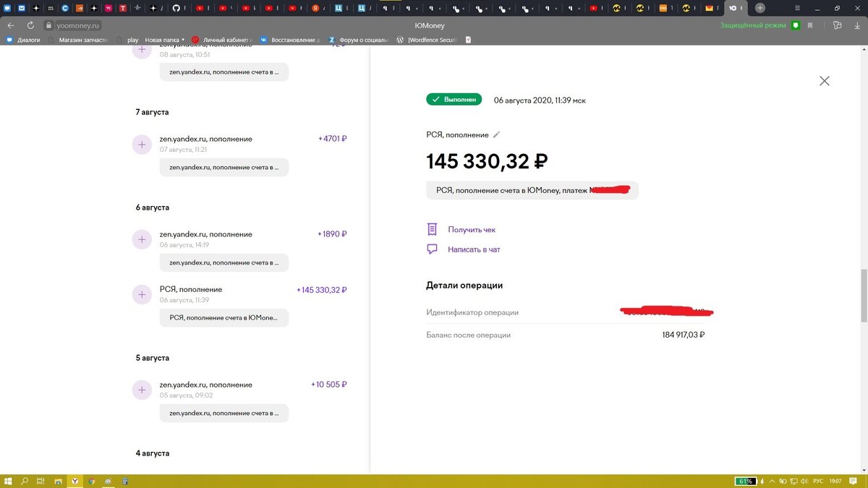Click the 145 330,32 ₽ large amount
Viewport: 868px width, 488px height.
tap(487, 161)
